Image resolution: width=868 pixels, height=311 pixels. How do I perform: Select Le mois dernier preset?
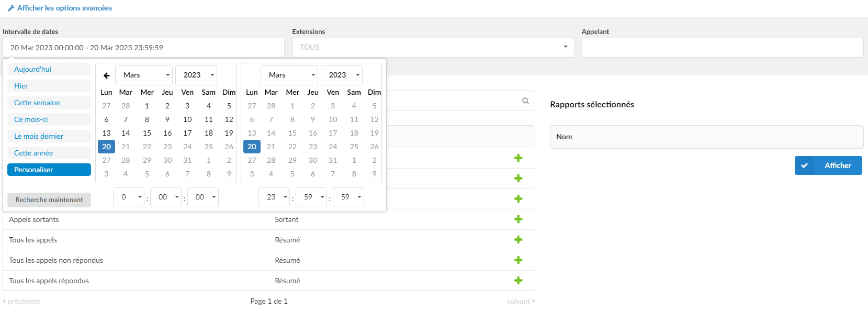[49, 136]
